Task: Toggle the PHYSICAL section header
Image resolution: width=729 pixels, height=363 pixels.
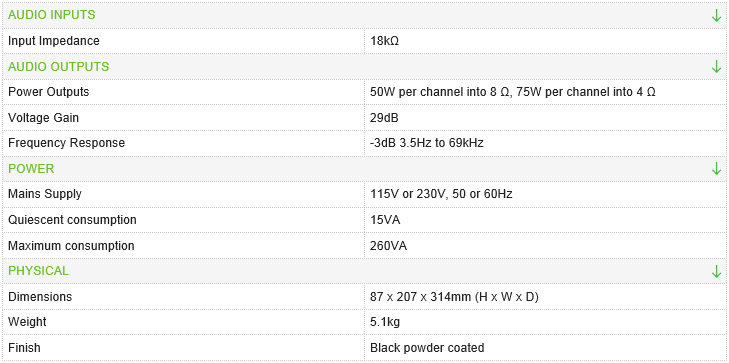Action: point(364,271)
